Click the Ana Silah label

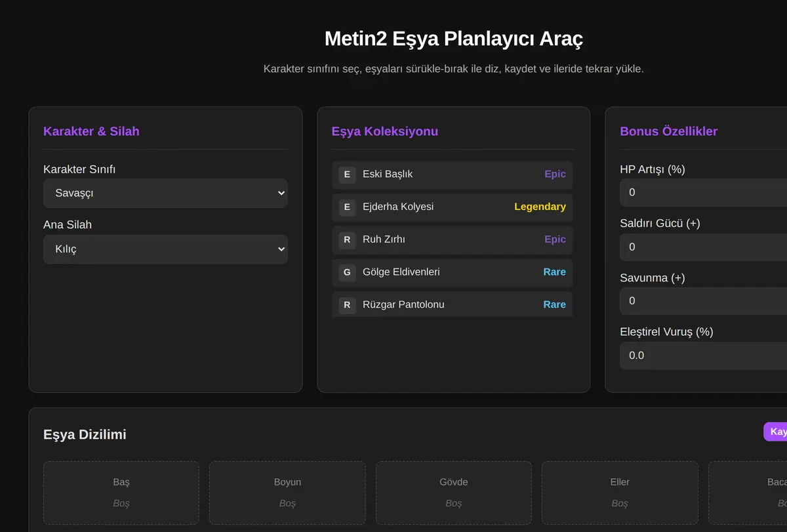pos(68,224)
